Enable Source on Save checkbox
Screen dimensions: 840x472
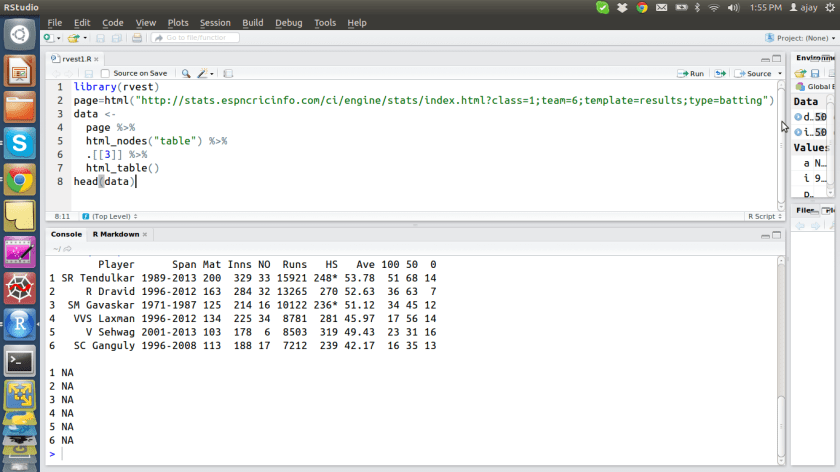coord(105,73)
